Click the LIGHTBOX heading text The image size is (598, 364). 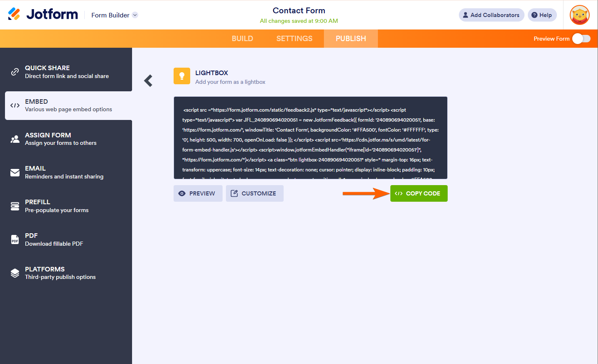[212, 73]
